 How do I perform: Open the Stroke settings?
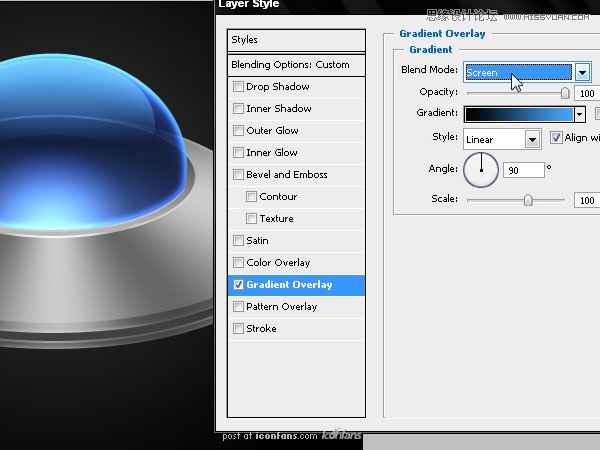(261, 329)
